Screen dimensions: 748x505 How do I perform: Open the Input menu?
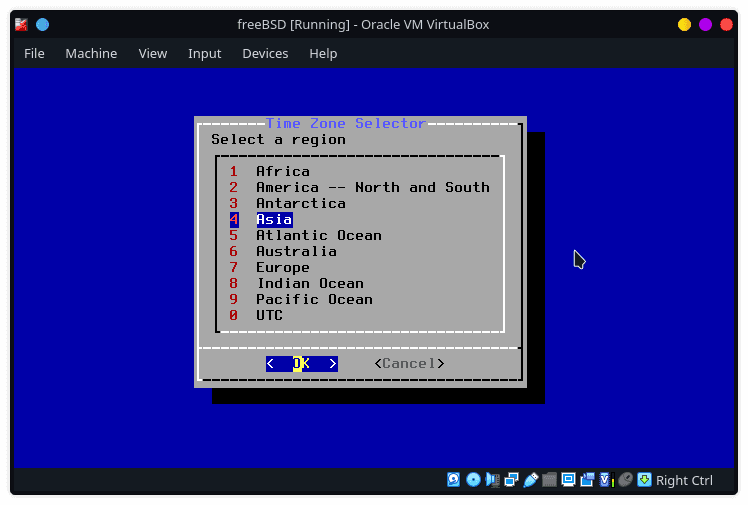point(205,53)
